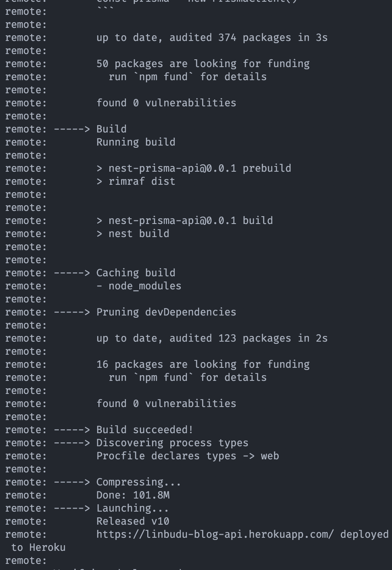
Task: Select "50 packages are looking for funding"
Action: click(x=203, y=64)
